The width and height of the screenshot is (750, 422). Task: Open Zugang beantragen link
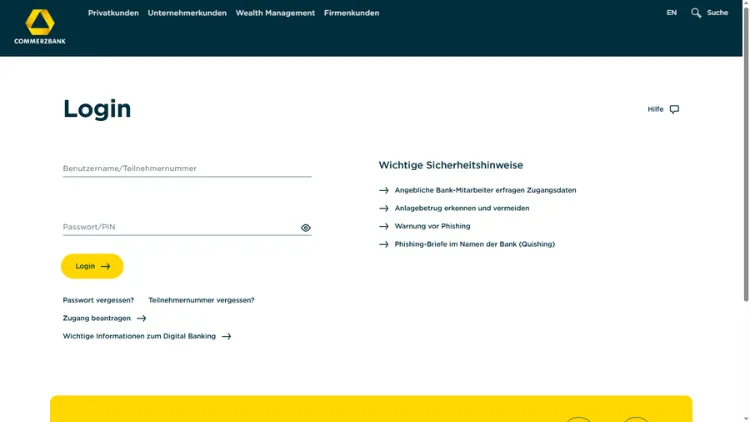coord(97,318)
